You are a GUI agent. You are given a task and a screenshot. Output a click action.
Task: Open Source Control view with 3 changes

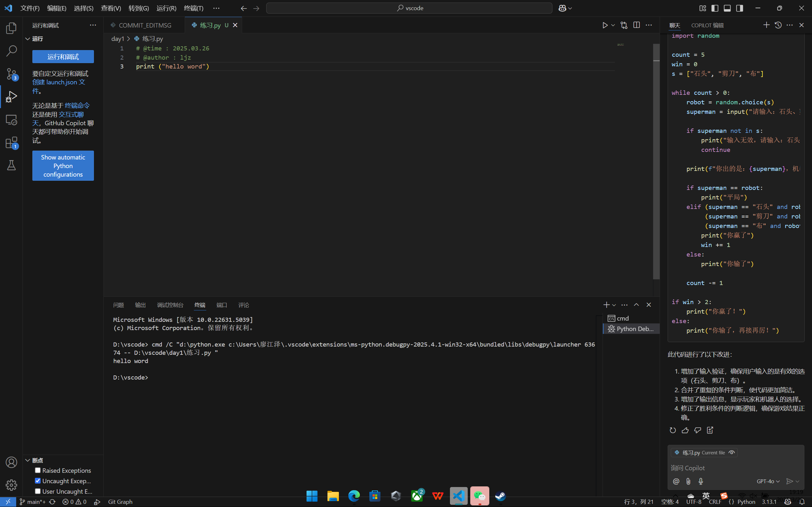pos(11,74)
